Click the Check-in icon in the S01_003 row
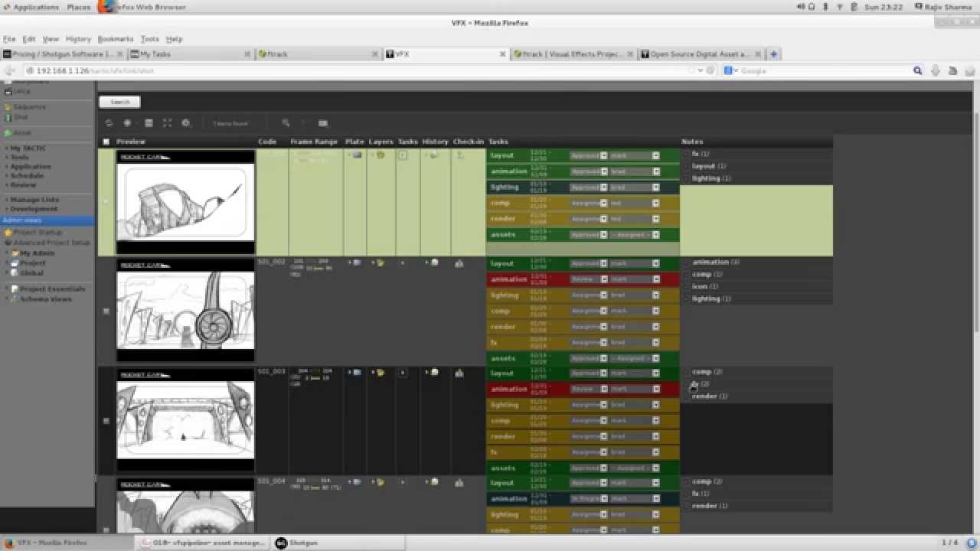 (459, 373)
